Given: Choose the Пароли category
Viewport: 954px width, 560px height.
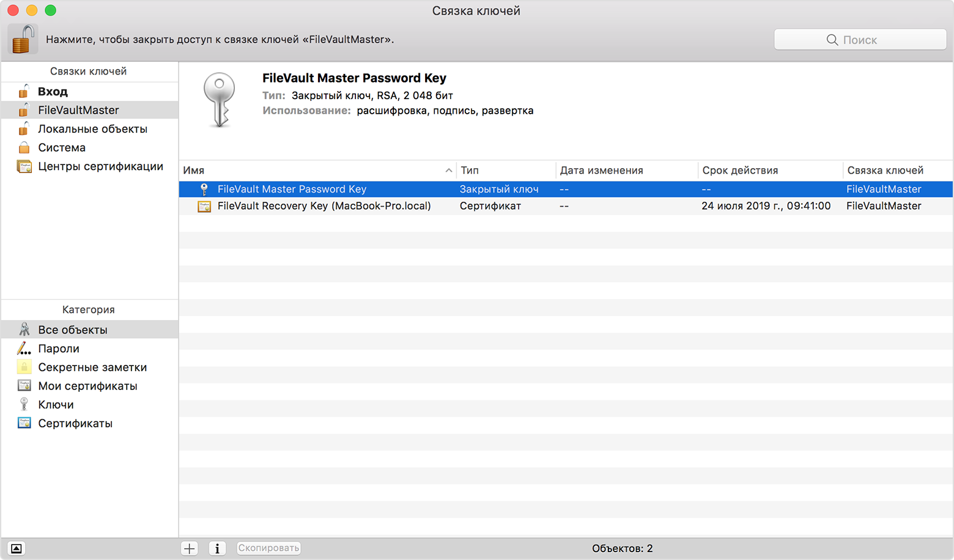Looking at the screenshot, I should [89, 348].
